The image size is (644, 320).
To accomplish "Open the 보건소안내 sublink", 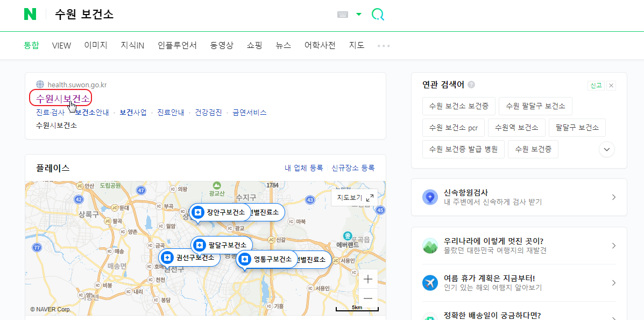I will [93, 112].
